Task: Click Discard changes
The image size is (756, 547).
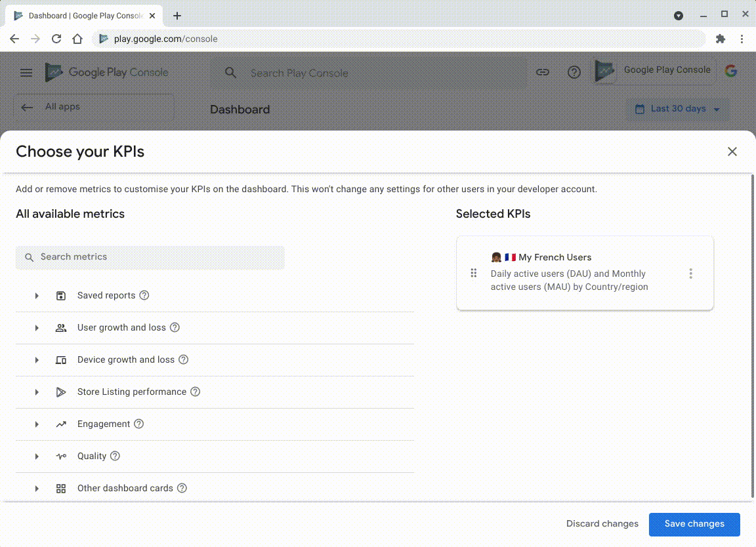Action: click(602, 524)
